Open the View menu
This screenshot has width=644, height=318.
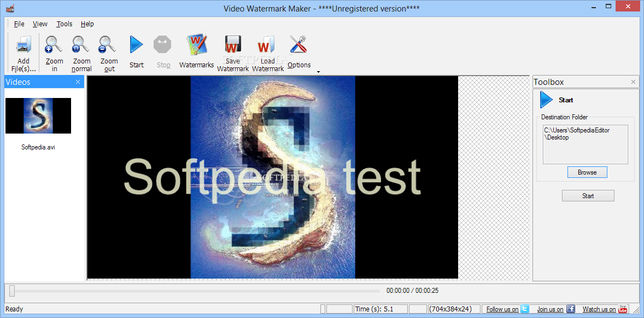[x=40, y=24]
